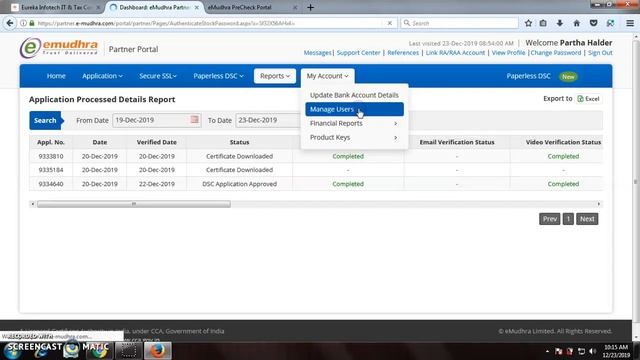Viewport: 640px width, 360px height.
Task: Open the Firefox library clipboard icon
Action: pyautogui.click(x=543, y=23)
